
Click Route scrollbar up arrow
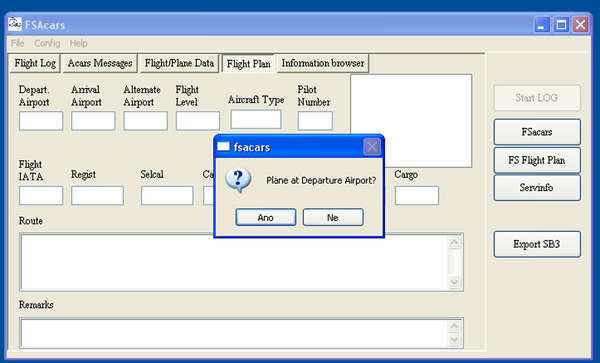click(454, 243)
